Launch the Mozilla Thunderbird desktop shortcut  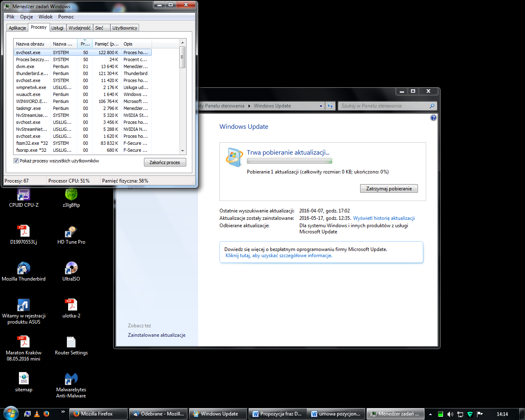point(23,271)
